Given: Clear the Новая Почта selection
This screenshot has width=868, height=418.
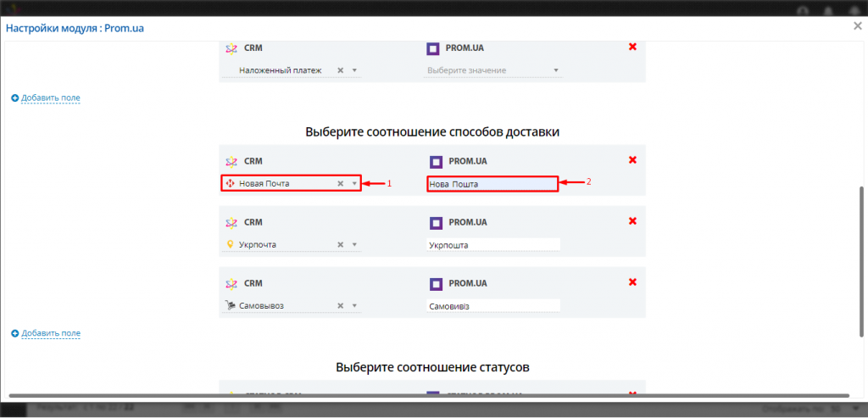Looking at the screenshot, I should point(341,183).
